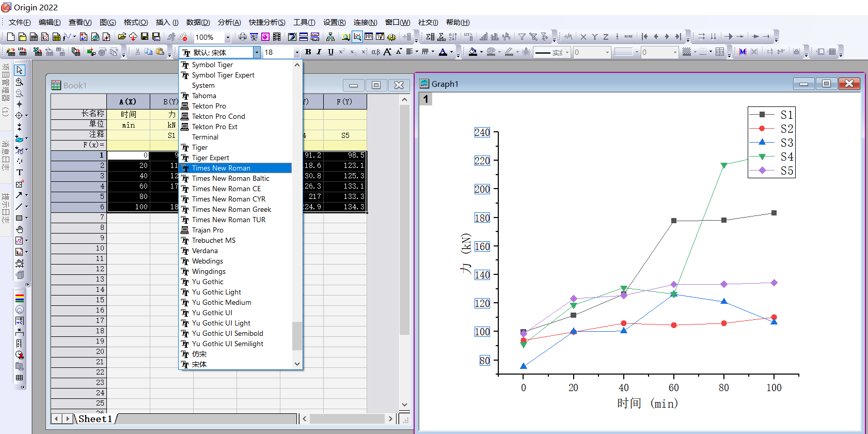868x434 pixels.
Task: Select the Rectangle drawing tool
Action: (x=19, y=218)
